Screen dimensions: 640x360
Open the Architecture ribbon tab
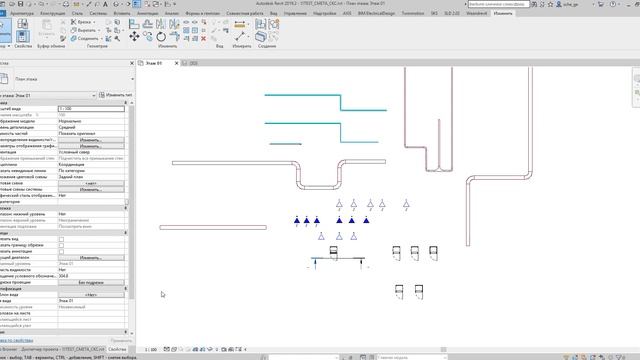22,13
